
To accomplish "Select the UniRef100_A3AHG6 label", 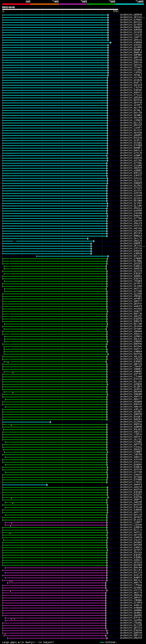I will click(131, 42).
